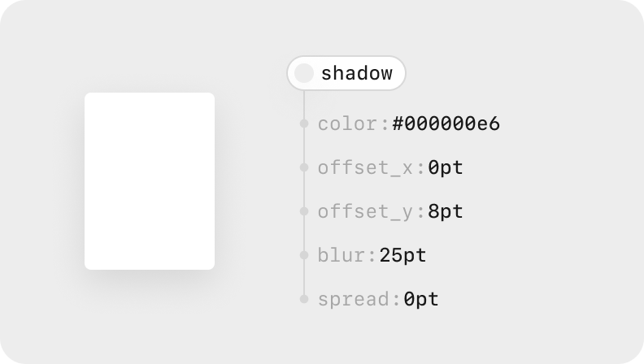Click the node dot beside blur
Screen dimensions: 644x364
(x=304, y=255)
